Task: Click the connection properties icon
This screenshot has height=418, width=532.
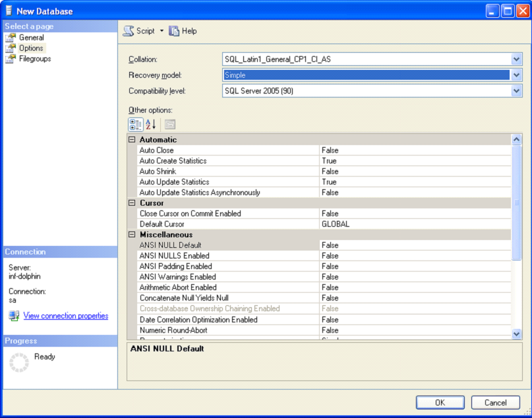Action: 14,316
